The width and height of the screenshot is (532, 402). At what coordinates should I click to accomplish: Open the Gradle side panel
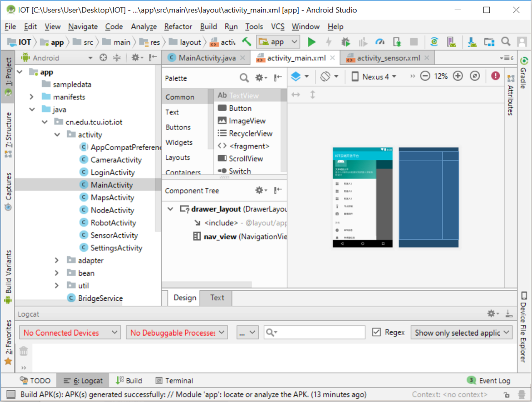524,73
